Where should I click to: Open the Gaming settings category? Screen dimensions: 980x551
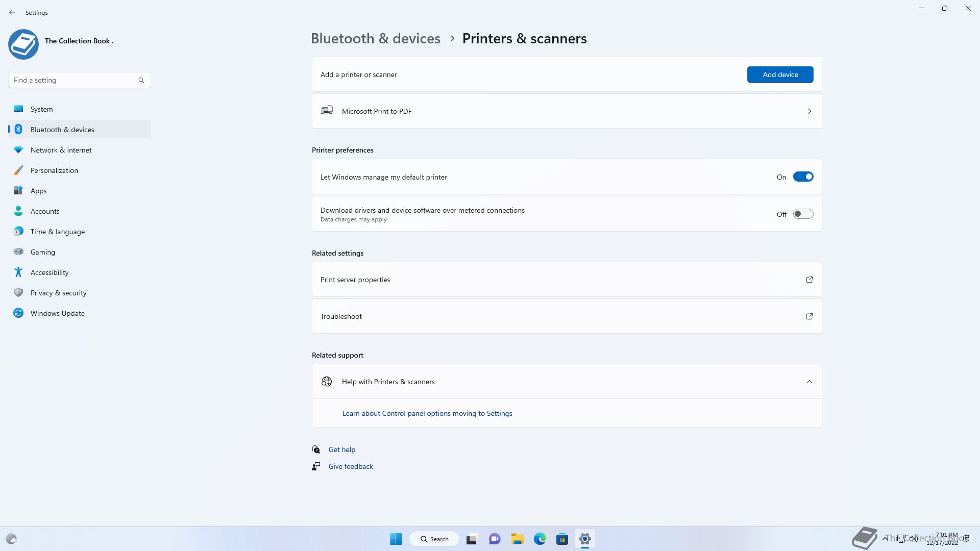tap(80, 252)
